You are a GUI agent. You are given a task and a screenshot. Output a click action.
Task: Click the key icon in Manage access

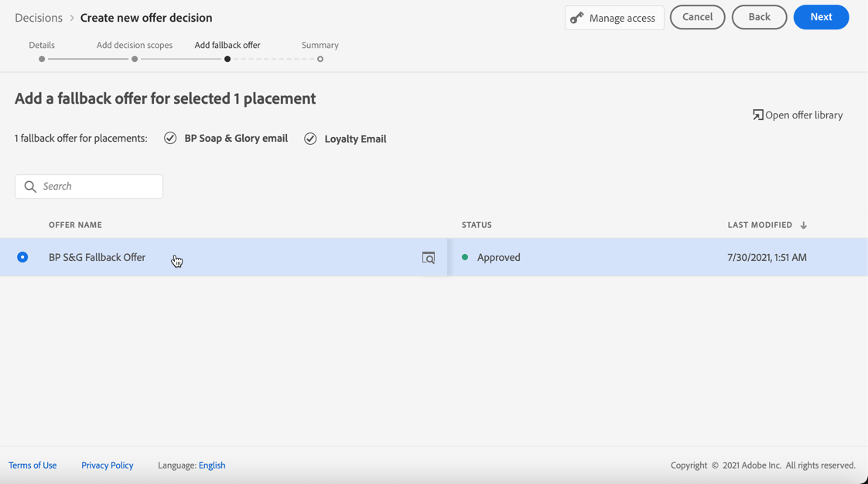pos(577,18)
